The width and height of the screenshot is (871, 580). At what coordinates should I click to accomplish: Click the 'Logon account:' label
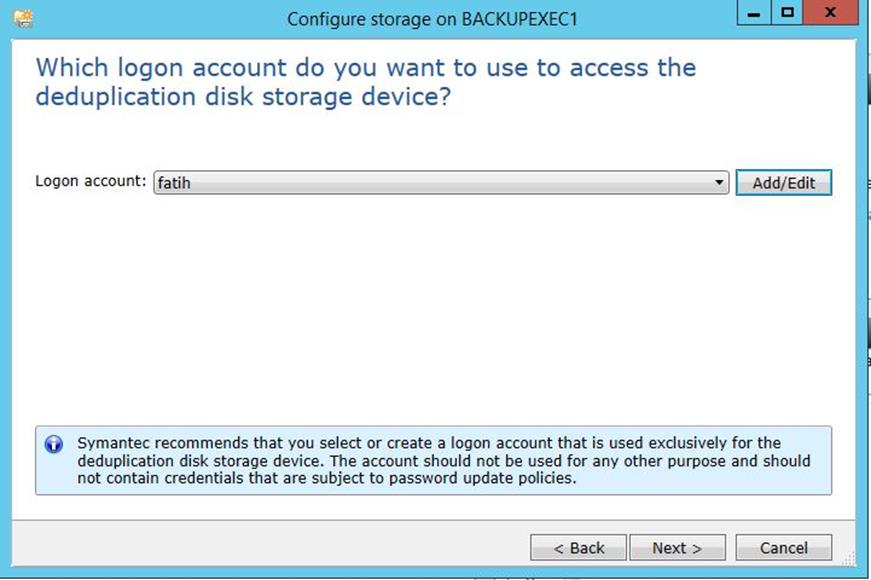[91, 182]
